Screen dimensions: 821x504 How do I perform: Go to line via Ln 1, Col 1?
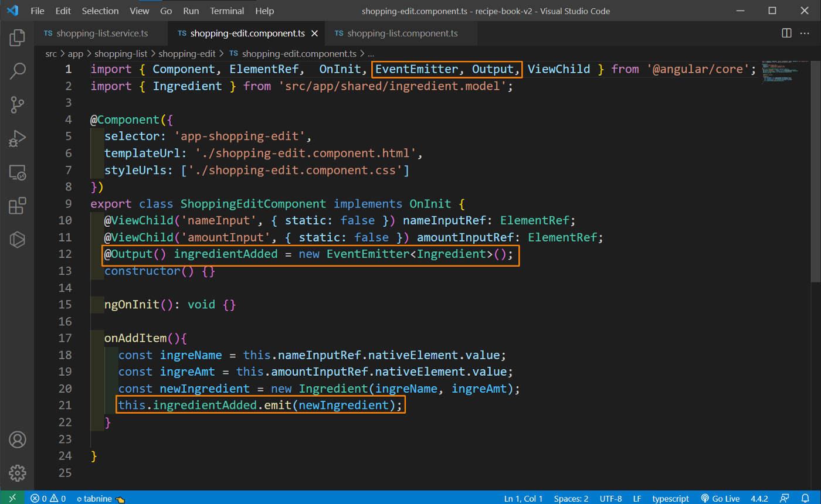click(x=523, y=498)
